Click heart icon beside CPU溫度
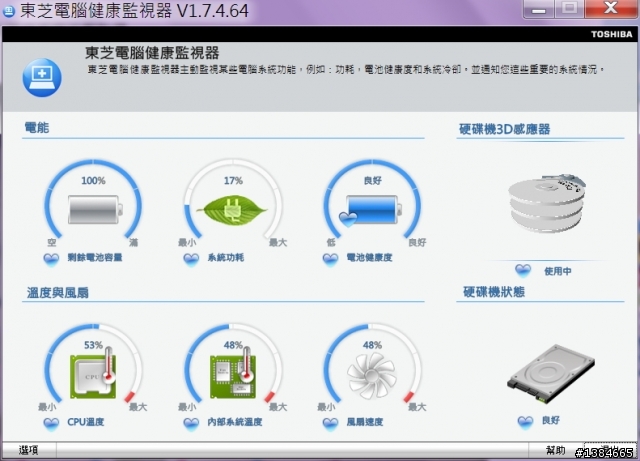The height and width of the screenshot is (461, 640). (51, 423)
